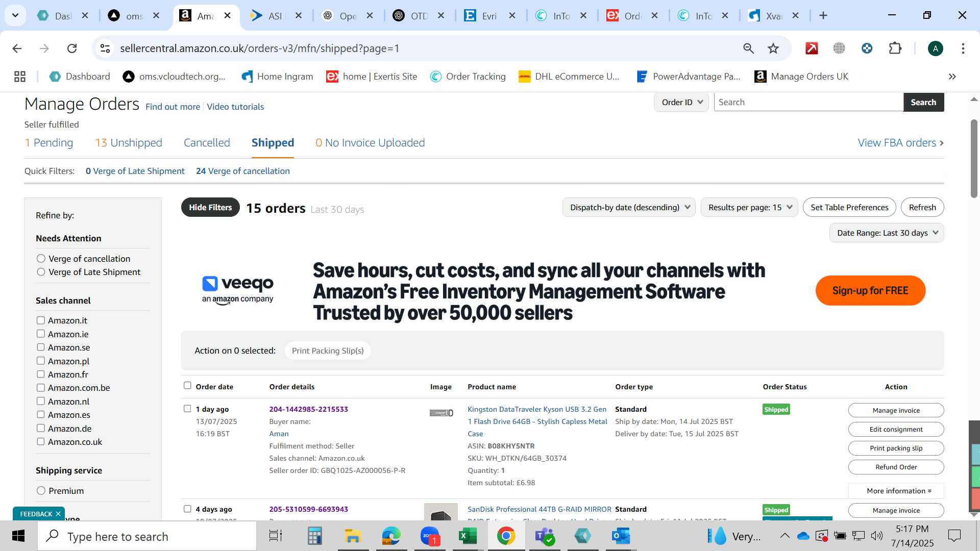Open the Date Range Last 30 days dropdown

pyautogui.click(x=887, y=233)
